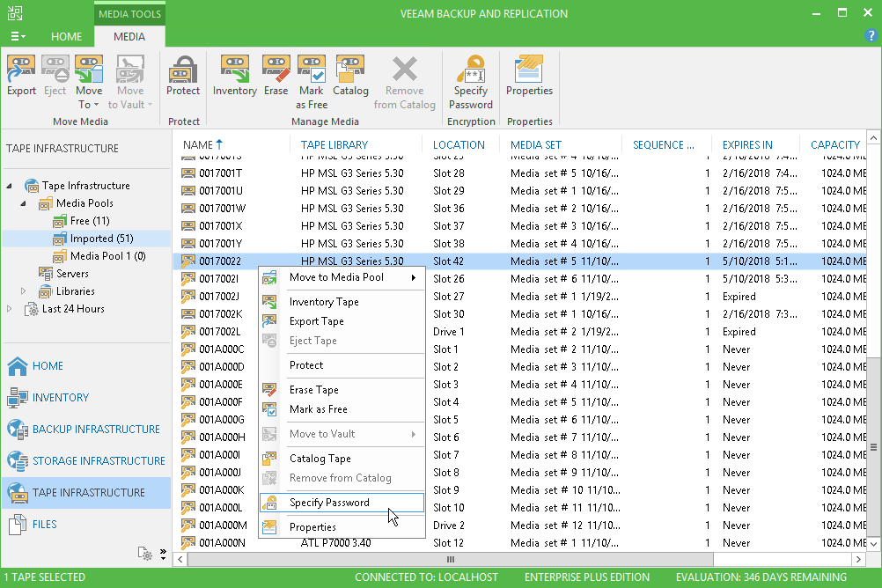Expand the Libraries tree node

24,291
